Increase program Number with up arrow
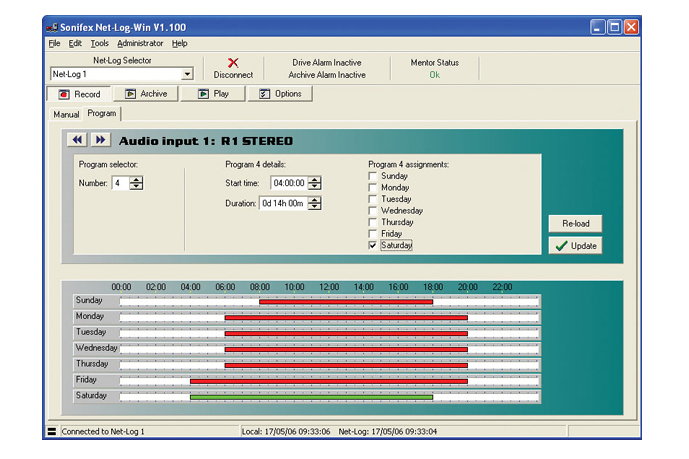This screenshot has width=689, height=459. pos(136,180)
